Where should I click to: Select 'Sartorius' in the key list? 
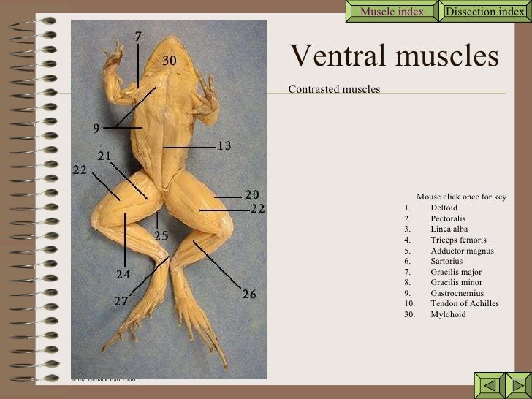pos(446,261)
